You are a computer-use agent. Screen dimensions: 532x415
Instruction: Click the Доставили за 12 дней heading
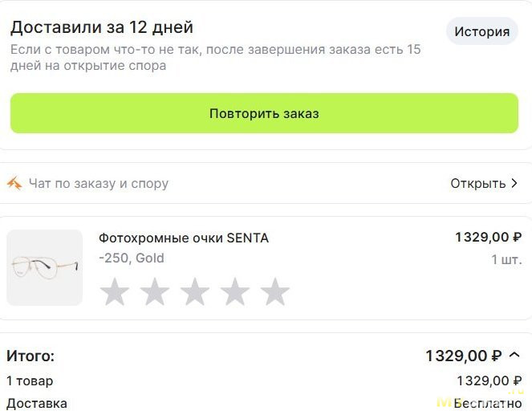pos(102,27)
